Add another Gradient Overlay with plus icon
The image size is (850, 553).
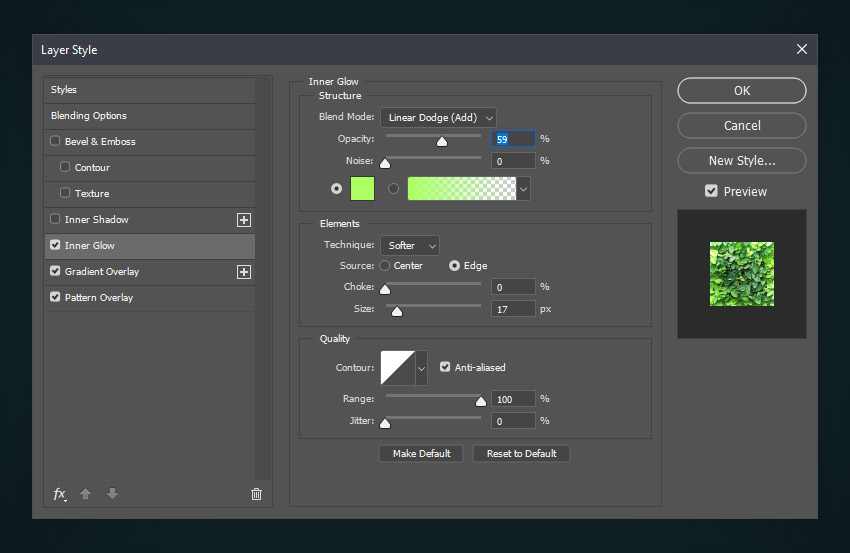click(243, 272)
